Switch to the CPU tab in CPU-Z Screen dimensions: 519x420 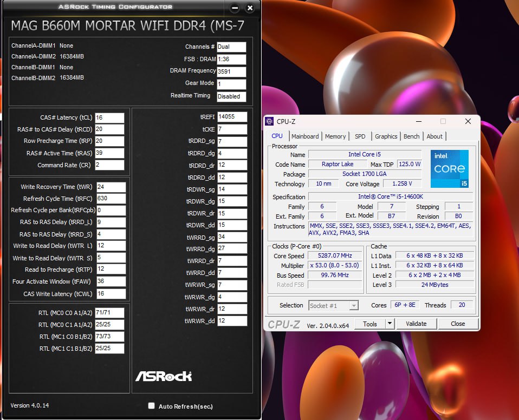(277, 136)
